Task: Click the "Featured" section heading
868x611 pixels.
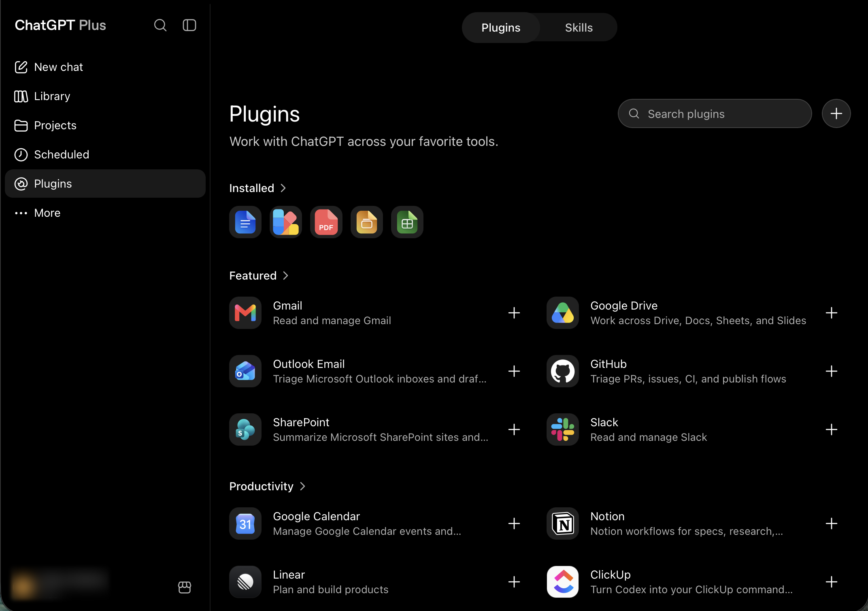Action: point(253,276)
